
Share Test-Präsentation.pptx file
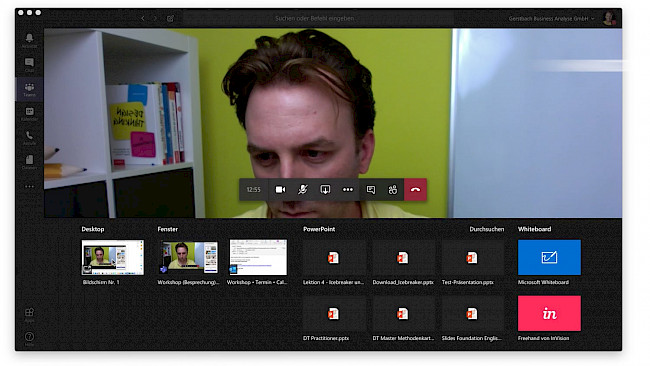tap(472, 257)
